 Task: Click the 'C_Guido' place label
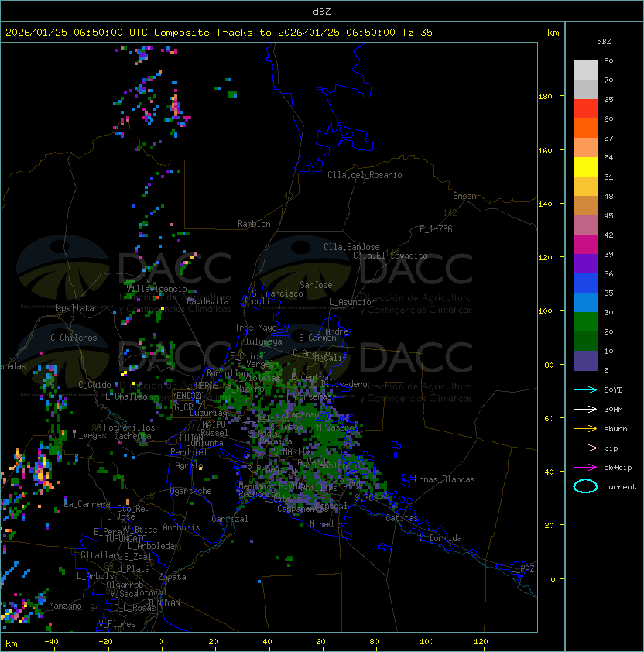point(94,385)
